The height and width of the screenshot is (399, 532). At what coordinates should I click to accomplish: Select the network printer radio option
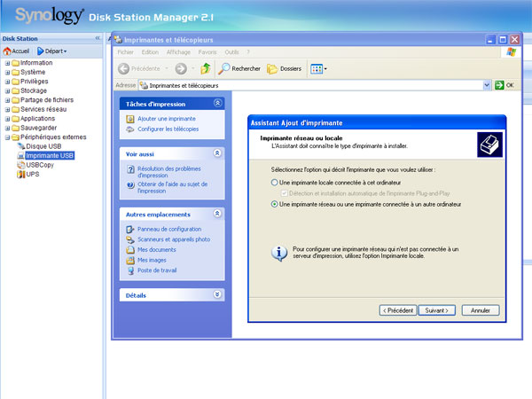click(275, 204)
